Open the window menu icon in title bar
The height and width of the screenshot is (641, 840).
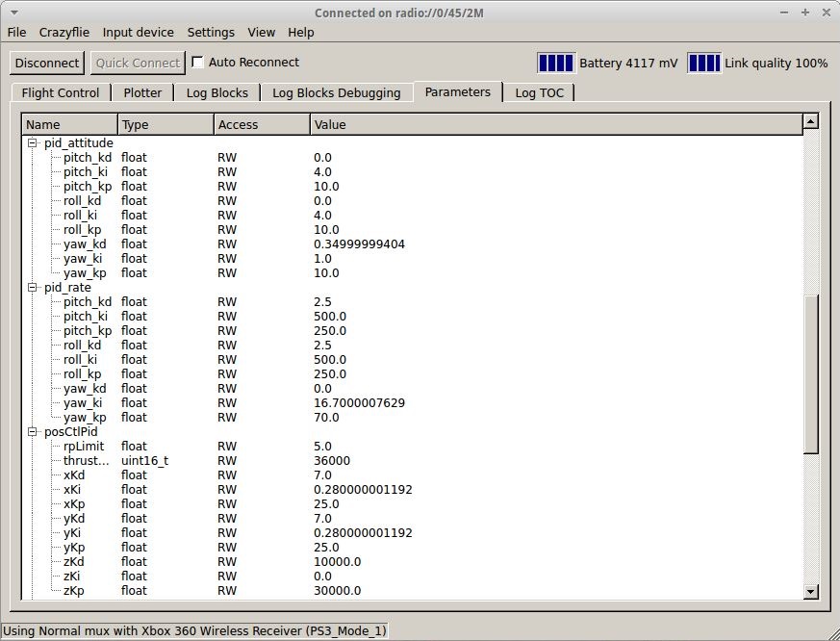pyautogui.click(x=13, y=13)
